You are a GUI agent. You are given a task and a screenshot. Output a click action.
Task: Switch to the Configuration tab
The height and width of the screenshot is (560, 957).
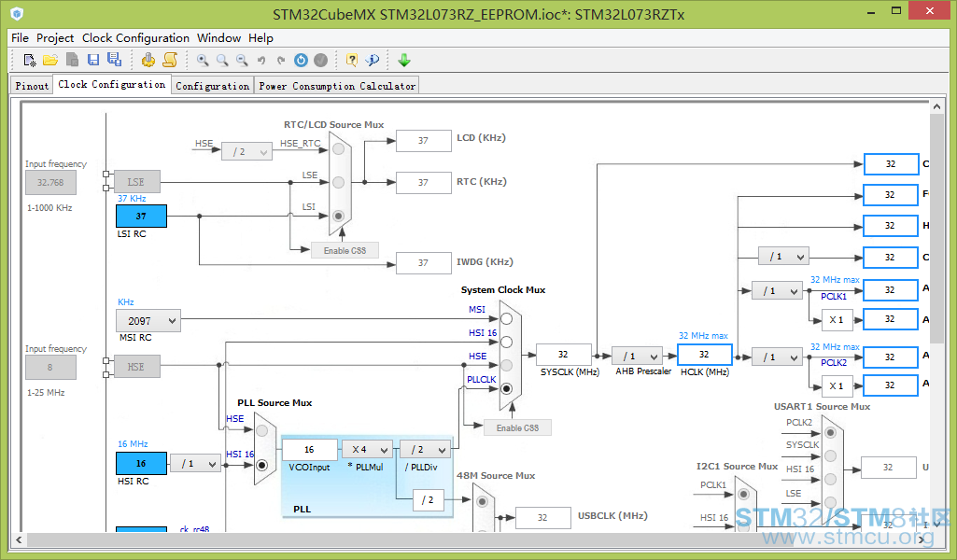tap(212, 86)
